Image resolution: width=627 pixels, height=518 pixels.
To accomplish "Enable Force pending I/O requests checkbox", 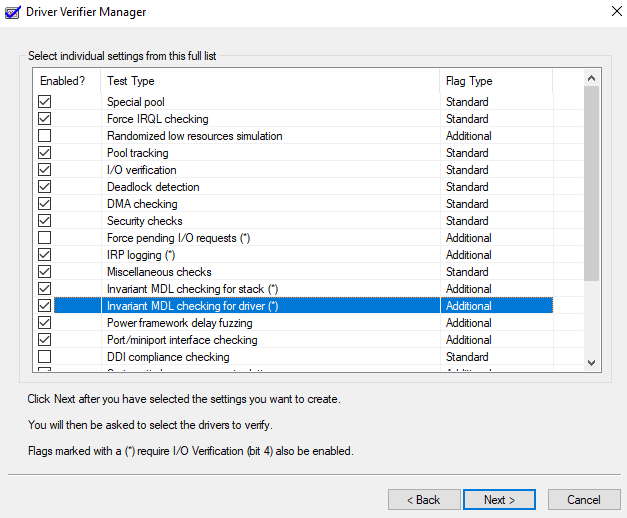I will tap(45, 238).
